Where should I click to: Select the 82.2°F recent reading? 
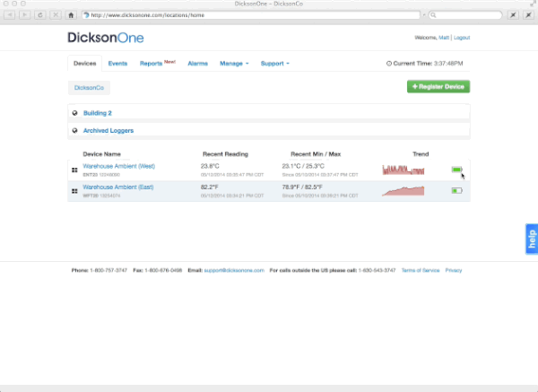(x=210, y=187)
